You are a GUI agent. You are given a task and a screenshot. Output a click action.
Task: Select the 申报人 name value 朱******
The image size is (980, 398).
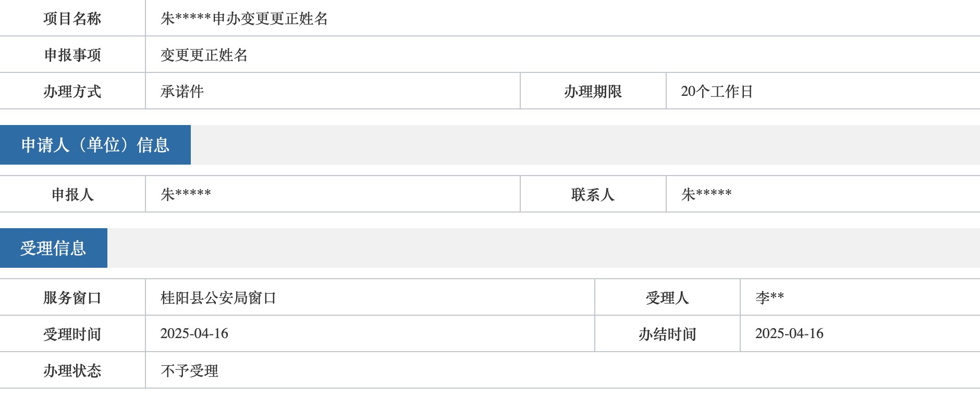186,194
